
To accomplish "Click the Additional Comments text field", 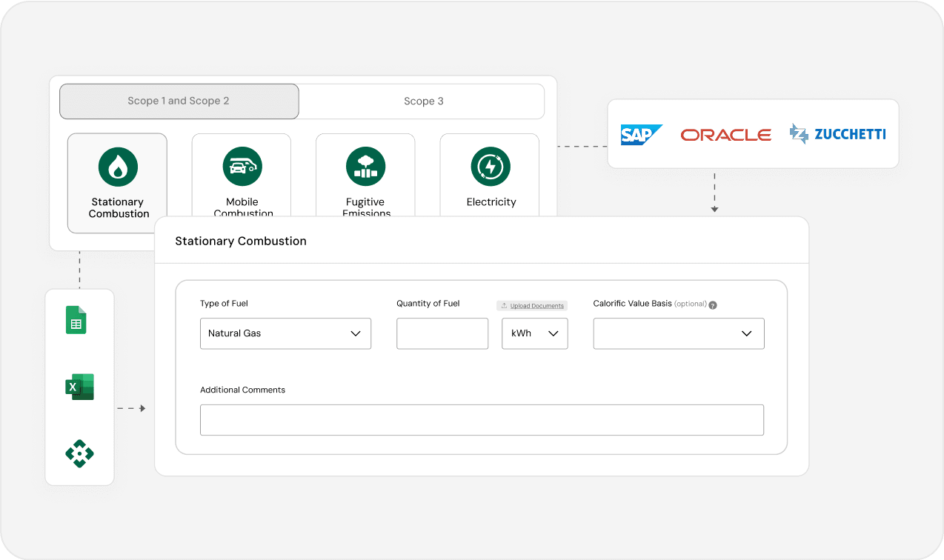I will click(482, 420).
